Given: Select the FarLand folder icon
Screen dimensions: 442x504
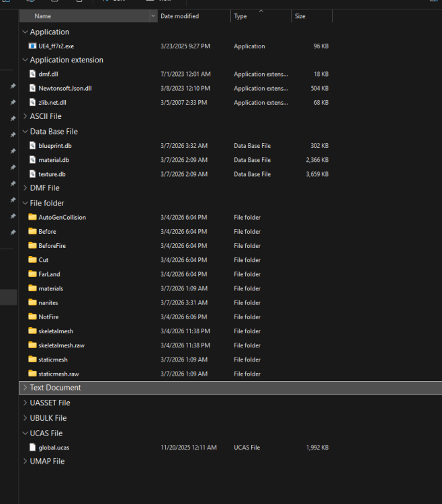Looking at the screenshot, I should 32,274.
